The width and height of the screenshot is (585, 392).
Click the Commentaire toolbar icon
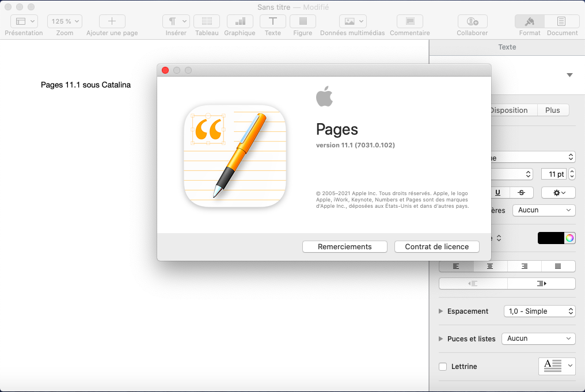(x=409, y=21)
